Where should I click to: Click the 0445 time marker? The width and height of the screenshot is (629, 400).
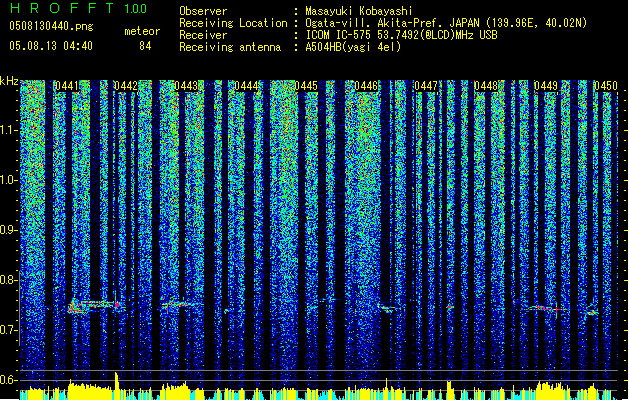tap(306, 86)
